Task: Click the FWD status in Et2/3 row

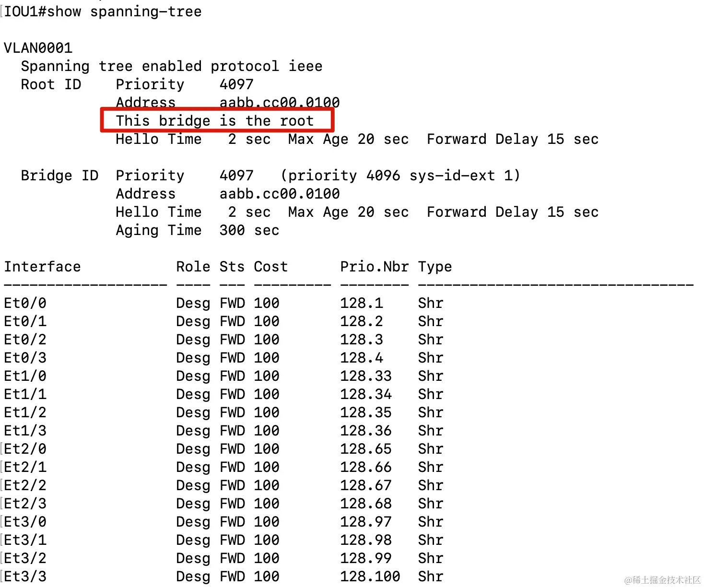Action: (232, 504)
